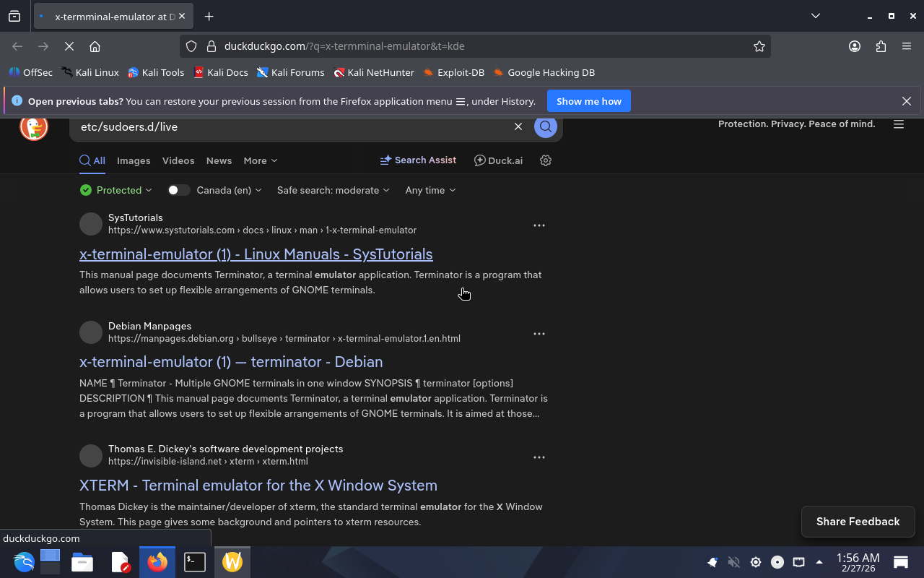Screen dimensions: 924x578
Task: Open Firefox account profile icon
Action: click(x=855, y=46)
